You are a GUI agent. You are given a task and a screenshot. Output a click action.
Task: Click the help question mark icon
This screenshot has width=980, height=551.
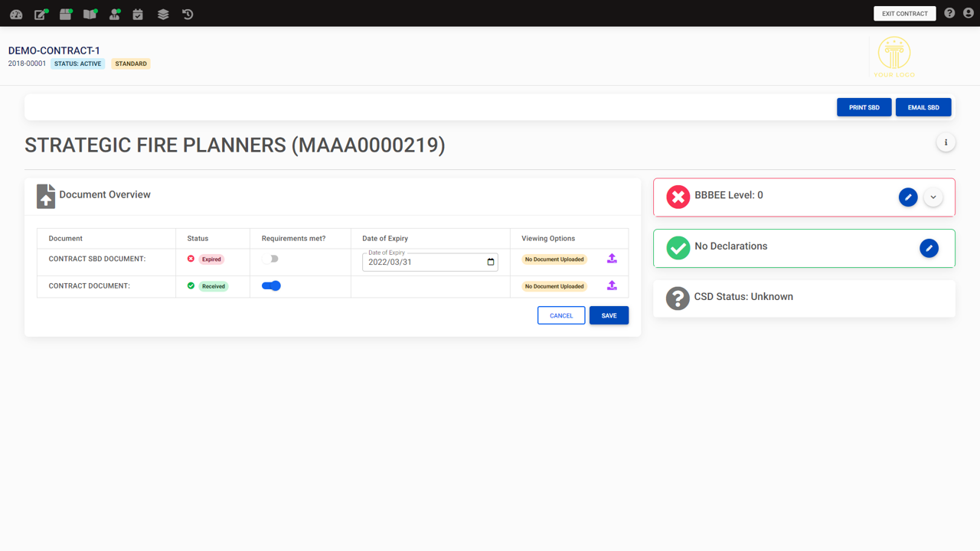(949, 13)
